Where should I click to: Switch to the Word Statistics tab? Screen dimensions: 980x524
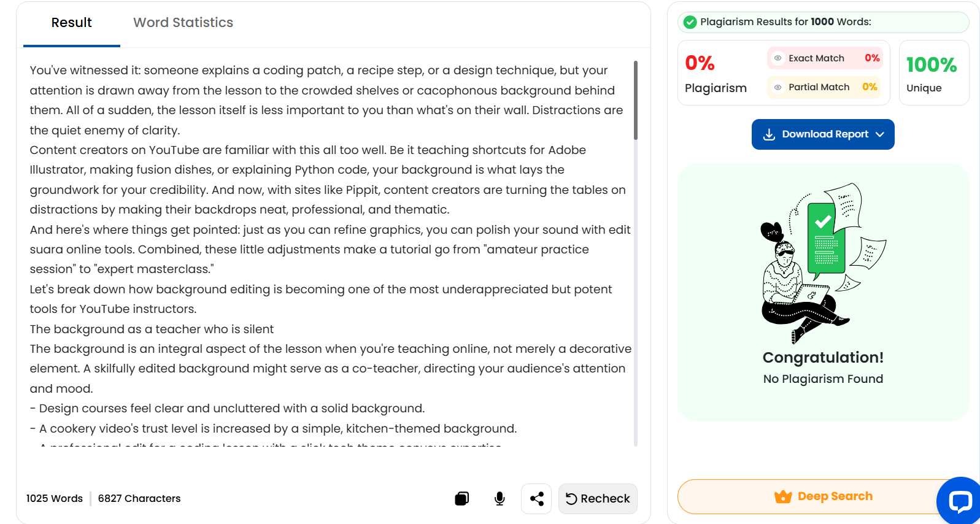[x=183, y=23]
